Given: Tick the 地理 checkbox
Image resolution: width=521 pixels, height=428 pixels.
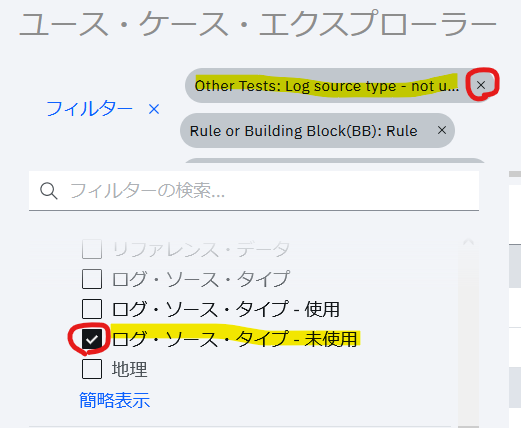Looking at the screenshot, I should pyautogui.click(x=92, y=369).
